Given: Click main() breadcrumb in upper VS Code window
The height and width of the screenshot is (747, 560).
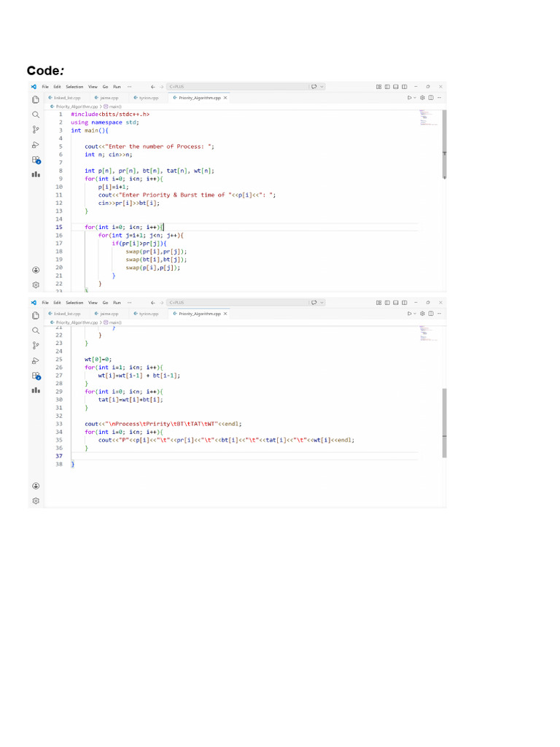Looking at the screenshot, I should (x=113, y=107).
